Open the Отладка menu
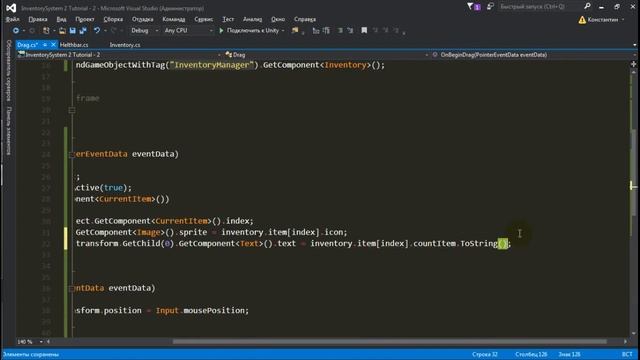The image size is (640, 360). 142,19
